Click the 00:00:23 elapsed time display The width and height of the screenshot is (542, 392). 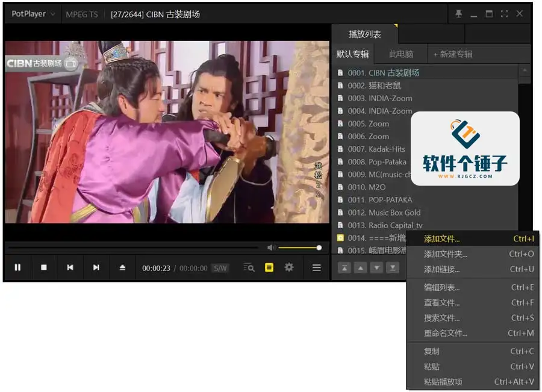[x=156, y=268]
